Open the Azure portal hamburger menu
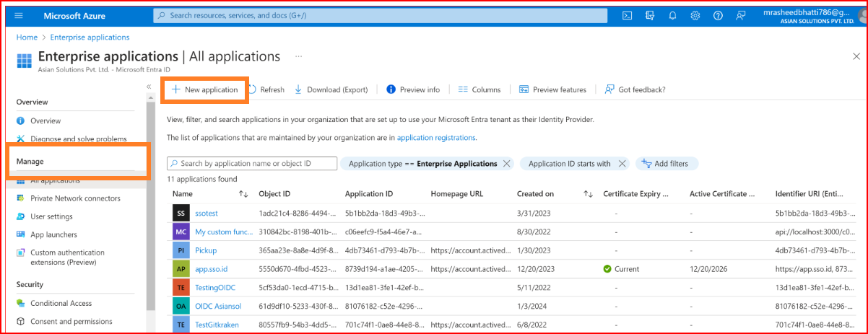Image resolution: width=868 pixels, height=334 pixels. pyautogui.click(x=19, y=15)
